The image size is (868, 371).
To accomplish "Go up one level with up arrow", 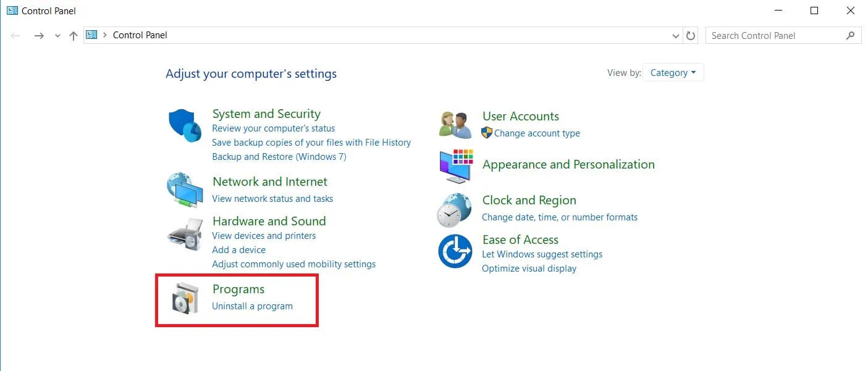I will click(74, 36).
